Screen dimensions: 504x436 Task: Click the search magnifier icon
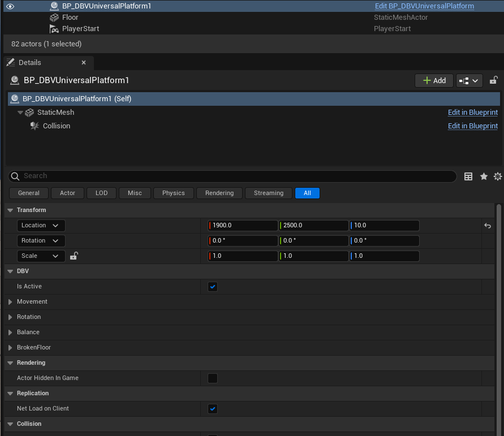[15, 176]
